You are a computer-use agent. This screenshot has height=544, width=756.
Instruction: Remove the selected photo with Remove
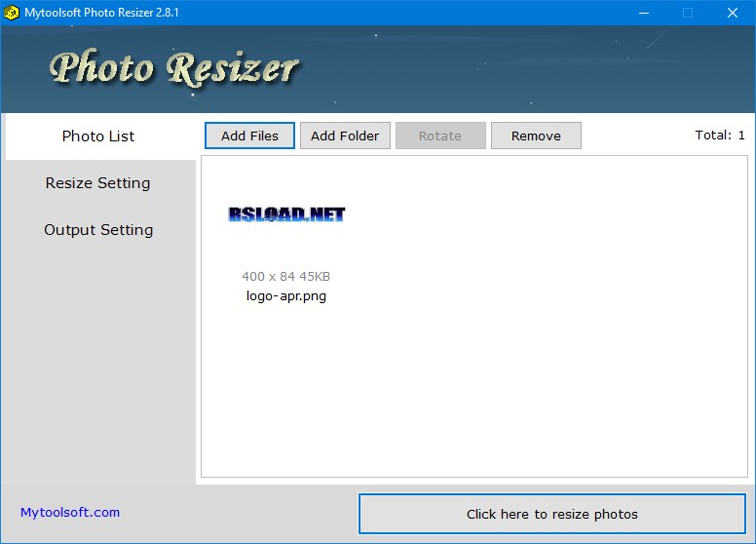click(x=536, y=136)
